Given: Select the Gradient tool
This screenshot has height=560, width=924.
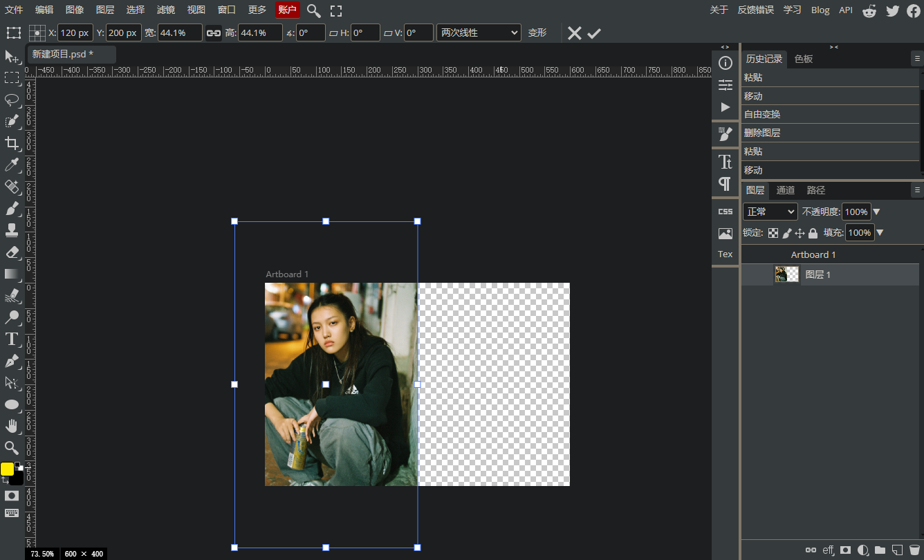Looking at the screenshot, I should tap(12, 274).
